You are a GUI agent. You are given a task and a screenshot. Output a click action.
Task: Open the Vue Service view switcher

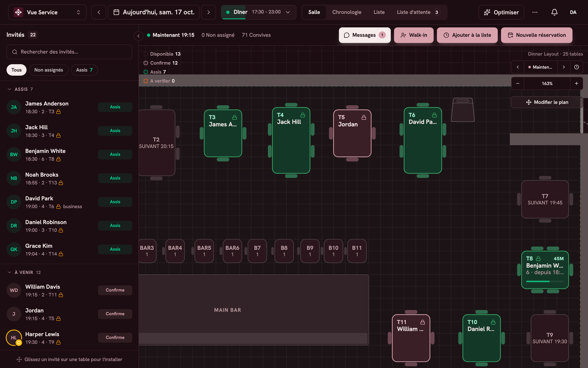pyautogui.click(x=47, y=12)
